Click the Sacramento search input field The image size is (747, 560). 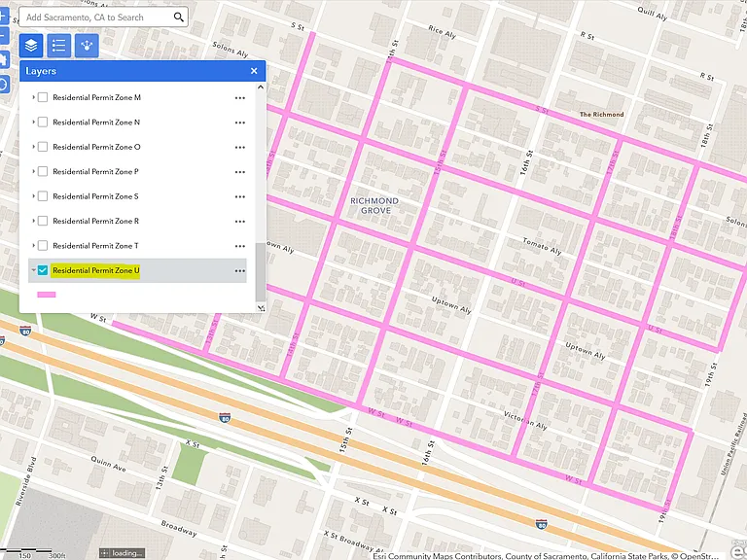97,17
